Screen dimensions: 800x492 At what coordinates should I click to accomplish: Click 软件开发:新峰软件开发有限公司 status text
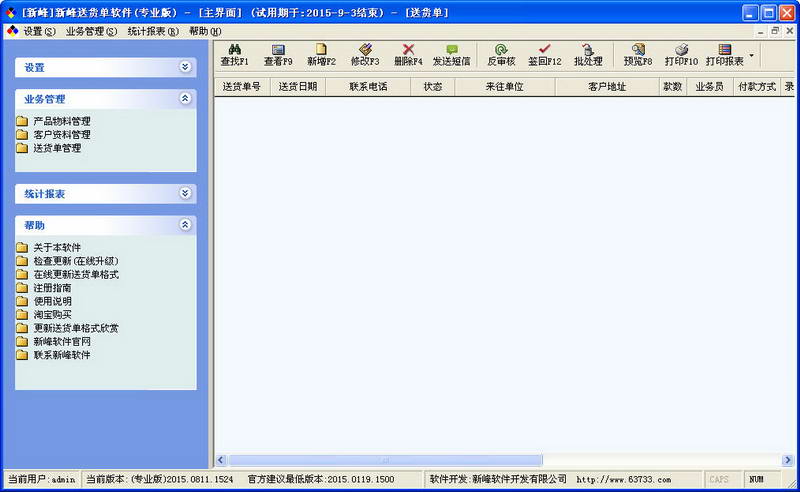(498, 479)
